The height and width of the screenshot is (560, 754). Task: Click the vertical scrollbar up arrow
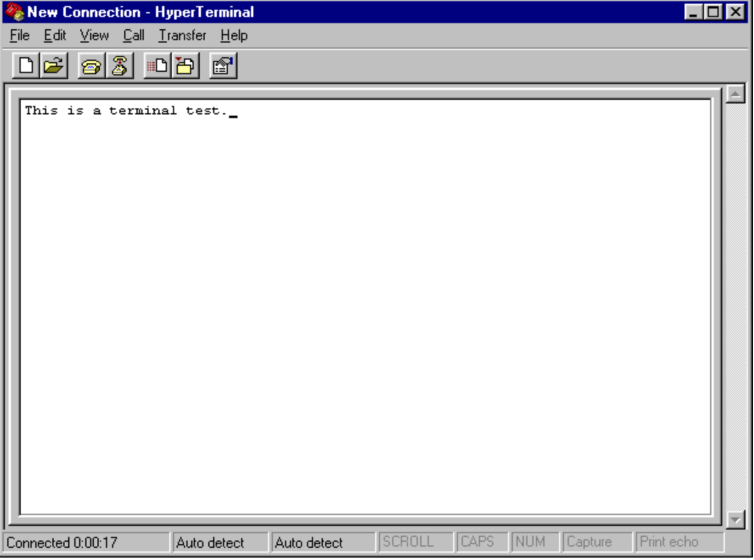click(x=736, y=94)
